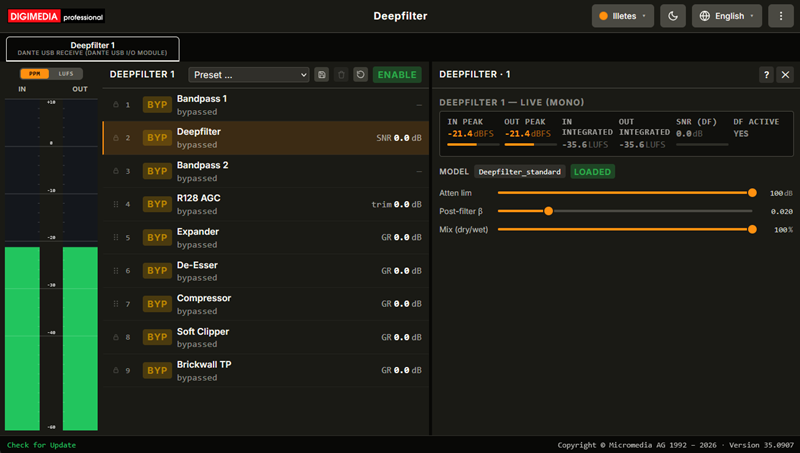Click the lock icon of Bandpass 2

click(116, 171)
